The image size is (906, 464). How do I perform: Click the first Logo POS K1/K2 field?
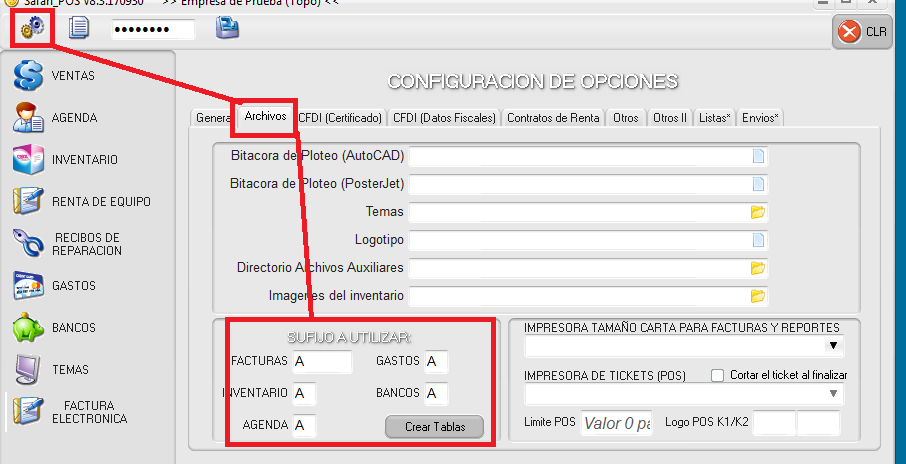(x=774, y=424)
